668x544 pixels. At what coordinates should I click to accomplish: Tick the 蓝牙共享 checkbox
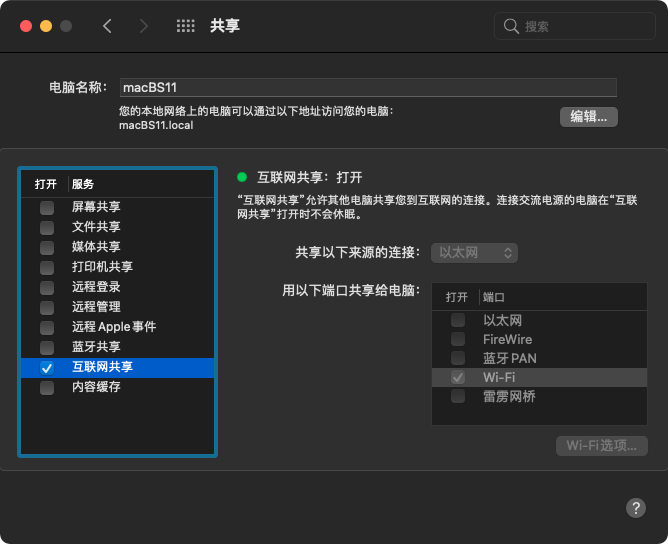(47, 347)
